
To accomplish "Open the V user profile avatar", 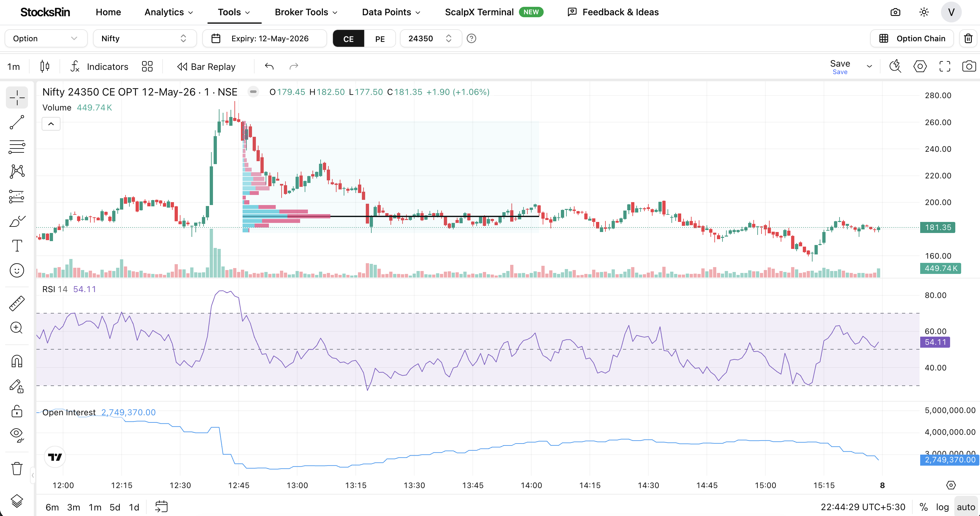I will 951,12.
